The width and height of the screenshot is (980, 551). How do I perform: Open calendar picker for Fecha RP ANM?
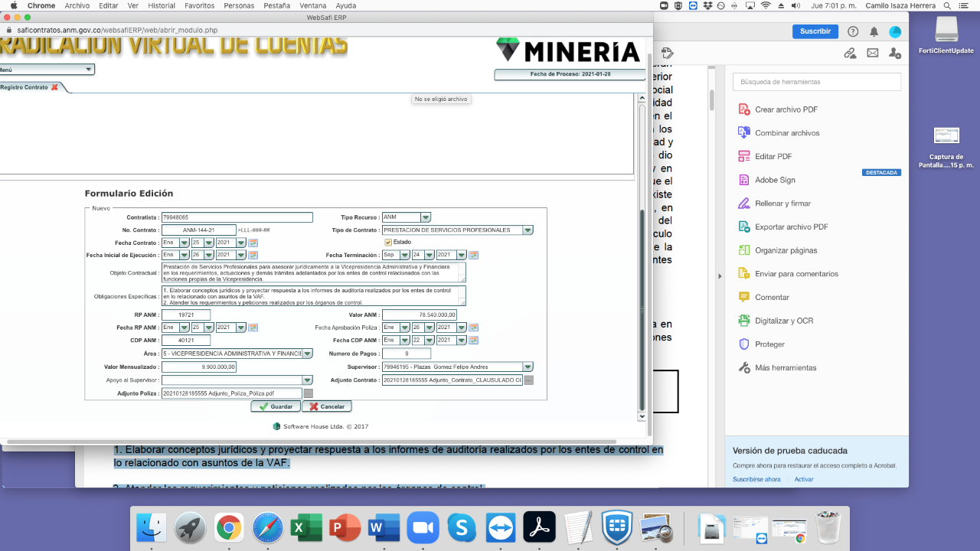253,328
